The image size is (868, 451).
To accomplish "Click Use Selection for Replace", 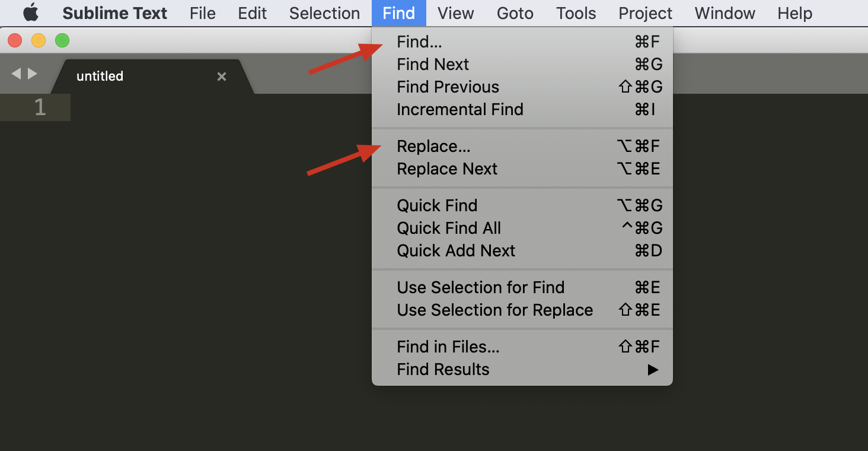I will [494, 310].
